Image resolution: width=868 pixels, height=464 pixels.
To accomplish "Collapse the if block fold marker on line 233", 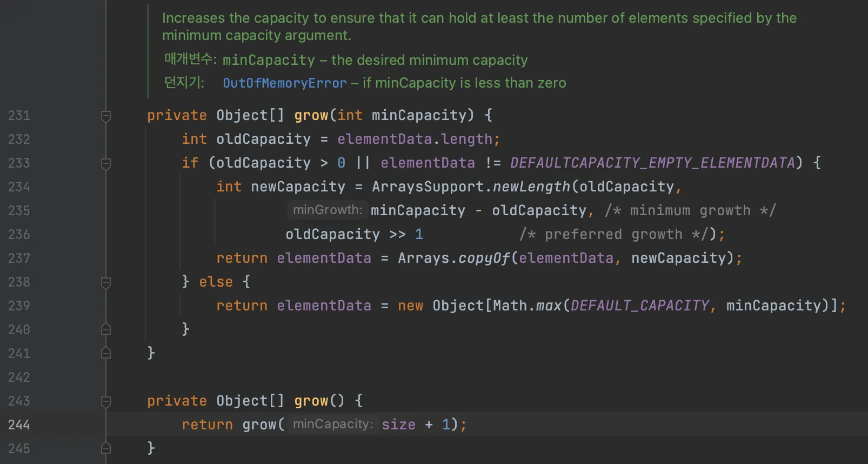I will point(106,163).
